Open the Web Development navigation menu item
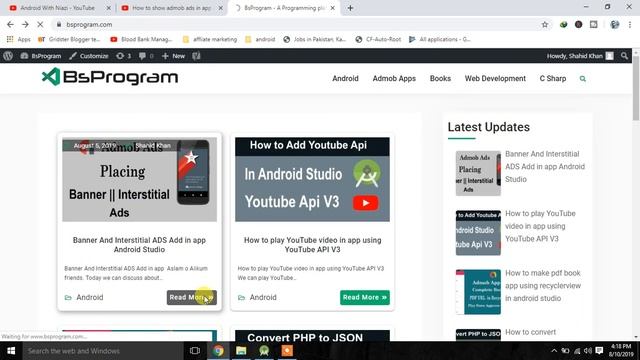Screen dimensions: 640x360 (495, 78)
